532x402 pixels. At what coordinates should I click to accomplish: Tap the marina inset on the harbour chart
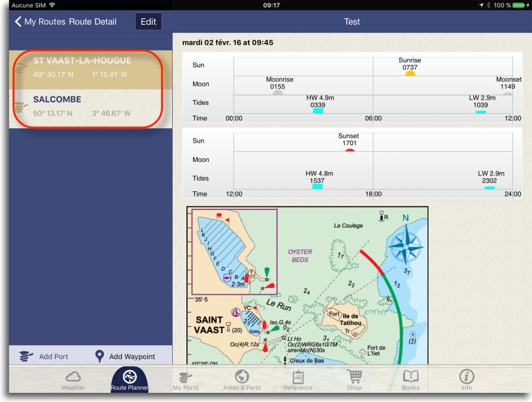click(234, 251)
